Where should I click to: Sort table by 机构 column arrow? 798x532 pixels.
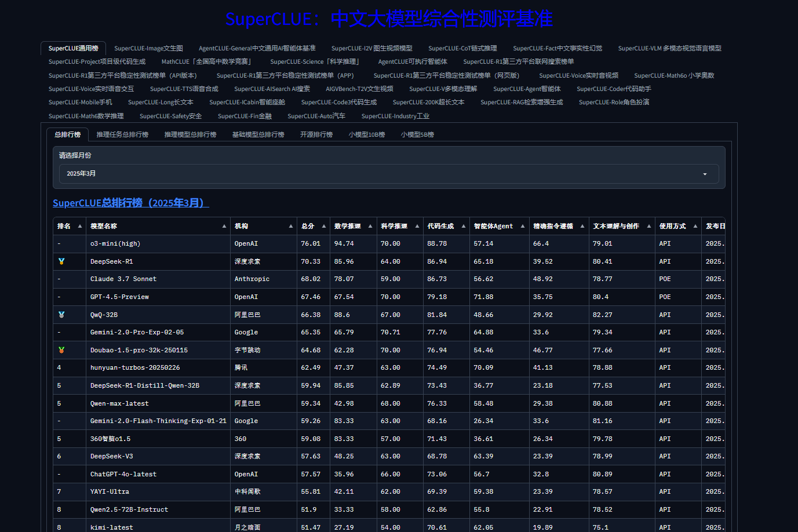click(x=291, y=226)
